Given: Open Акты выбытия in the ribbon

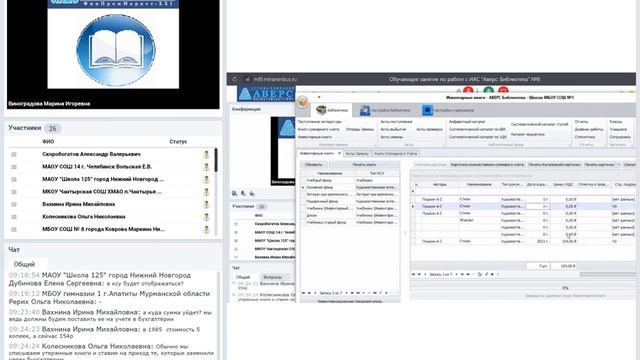Looking at the screenshot, I should [393, 129].
